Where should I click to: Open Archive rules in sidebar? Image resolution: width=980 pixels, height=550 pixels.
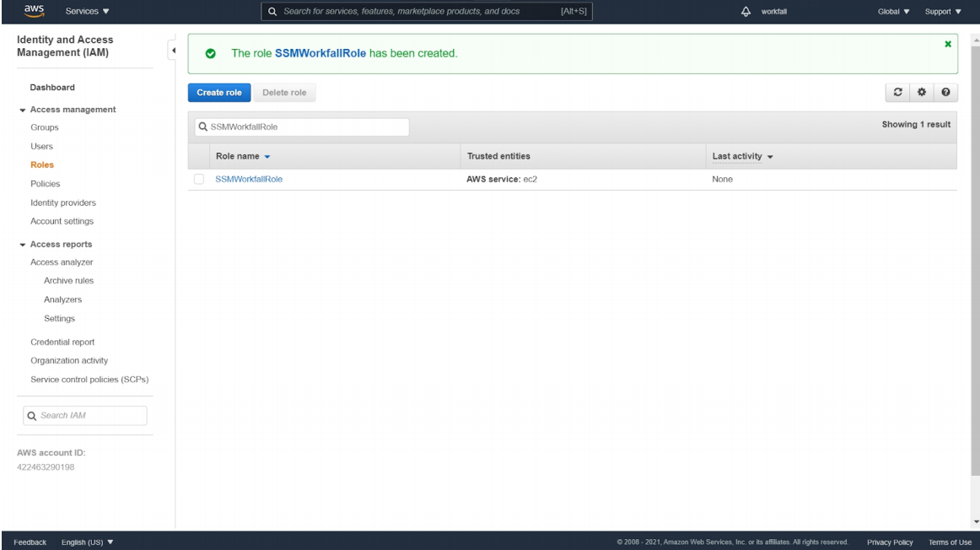[69, 281]
